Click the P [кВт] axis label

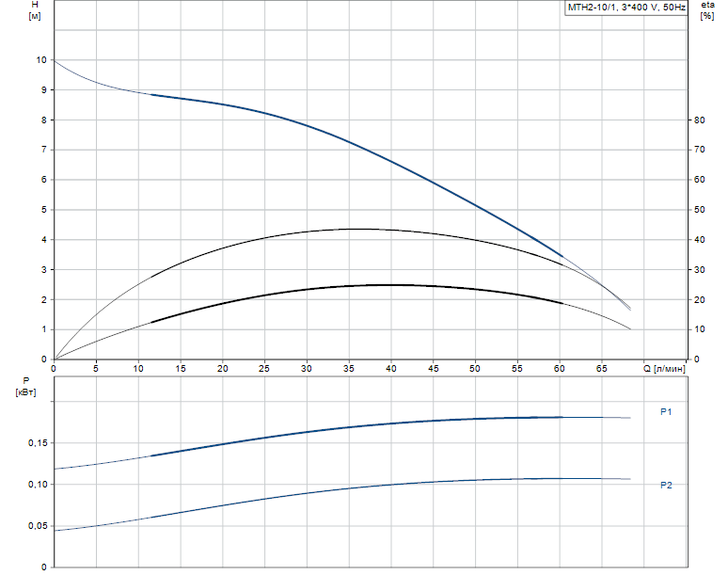[x=25, y=387]
